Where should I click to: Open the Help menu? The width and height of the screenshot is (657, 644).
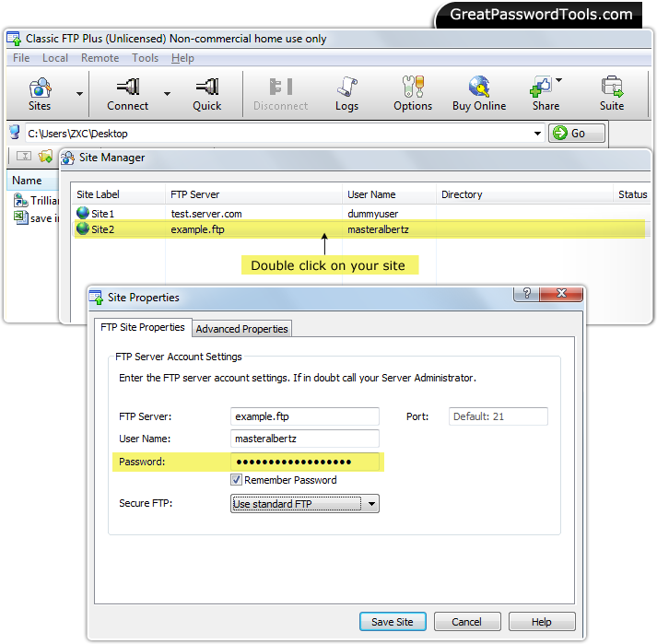point(182,58)
